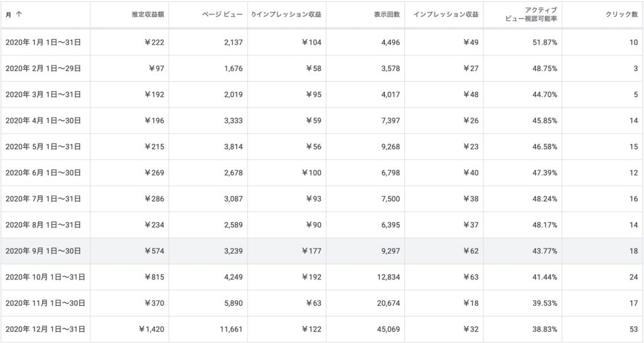This screenshot has height=343, width=644.
Task: Click the 51.87% viewability cell
Action: click(545, 42)
